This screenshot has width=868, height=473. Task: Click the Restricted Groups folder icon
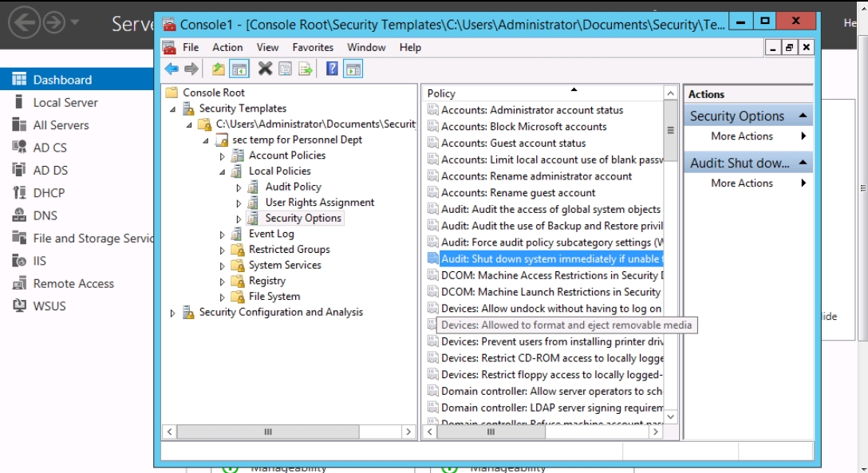click(x=238, y=250)
